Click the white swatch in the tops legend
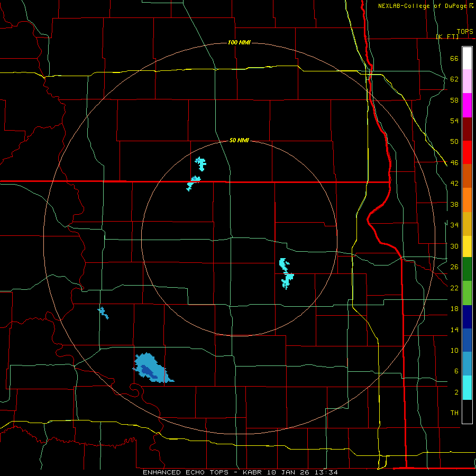Viewport: 476px width, 476px height. pyautogui.click(x=467, y=58)
